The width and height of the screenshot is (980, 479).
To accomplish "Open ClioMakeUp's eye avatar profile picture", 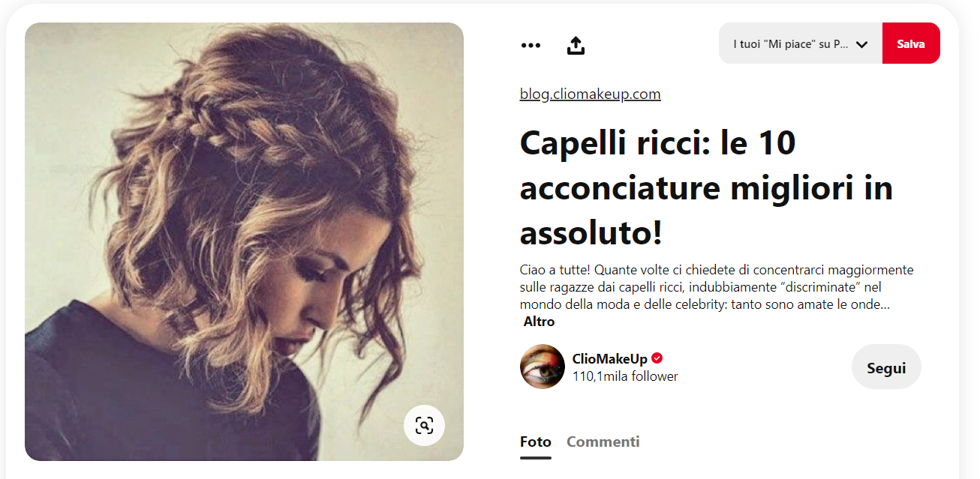I will pyautogui.click(x=543, y=367).
